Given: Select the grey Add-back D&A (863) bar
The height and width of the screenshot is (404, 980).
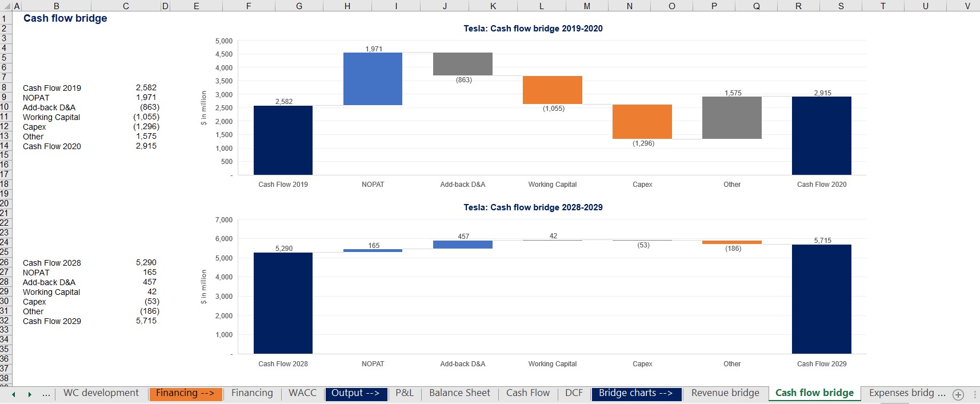Looking at the screenshot, I should tap(463, 64).
